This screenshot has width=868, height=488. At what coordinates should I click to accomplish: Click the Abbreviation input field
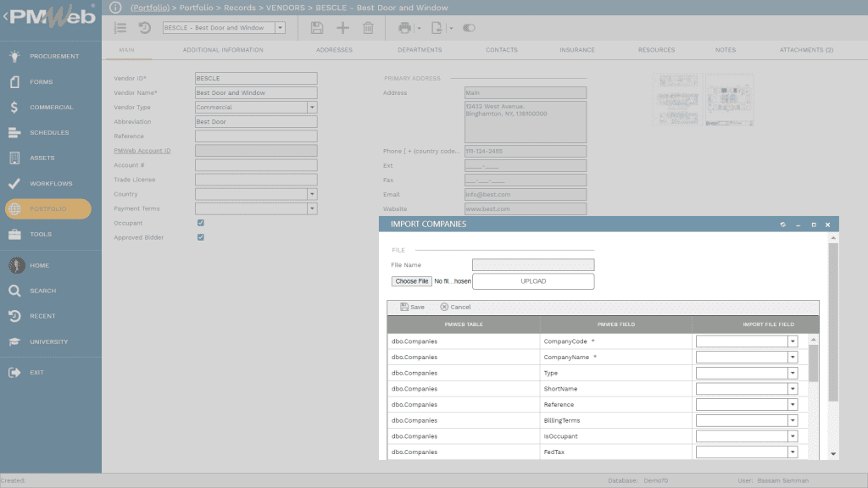point(256,122)
